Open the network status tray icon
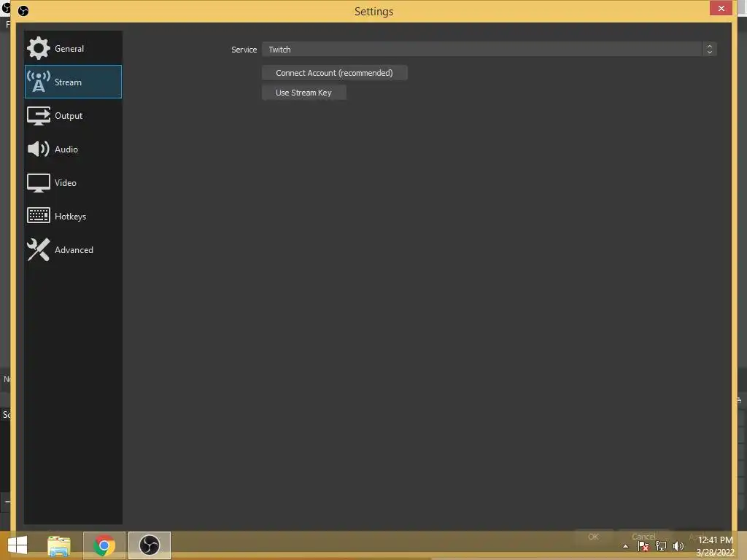 coord(661,546)
